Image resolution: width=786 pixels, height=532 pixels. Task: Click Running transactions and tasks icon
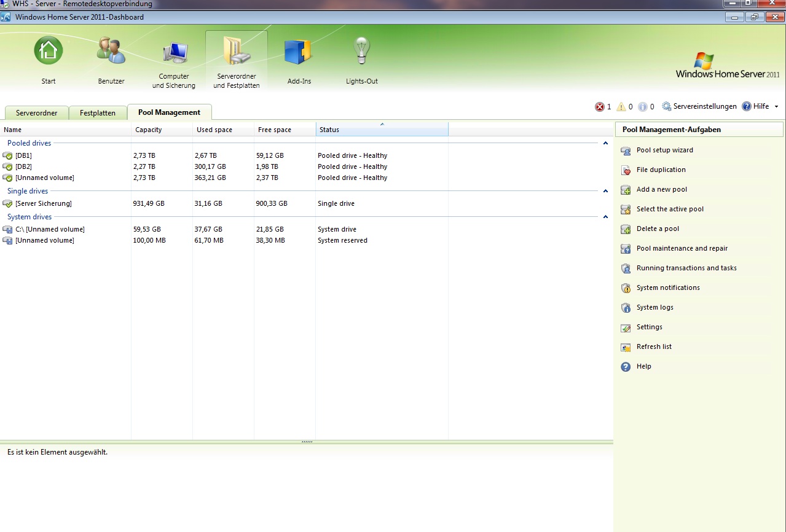tap(626, 268)
